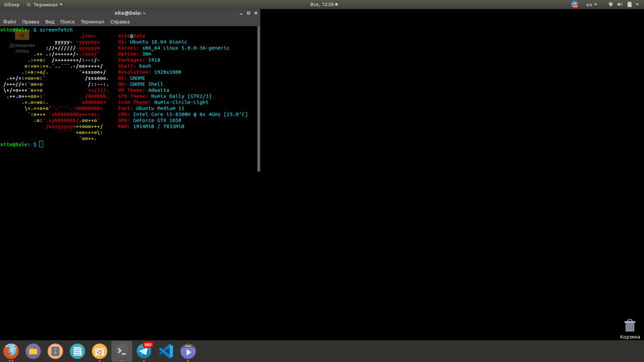
Task: Open Firefox from the dock
Action: pos(11,351)
